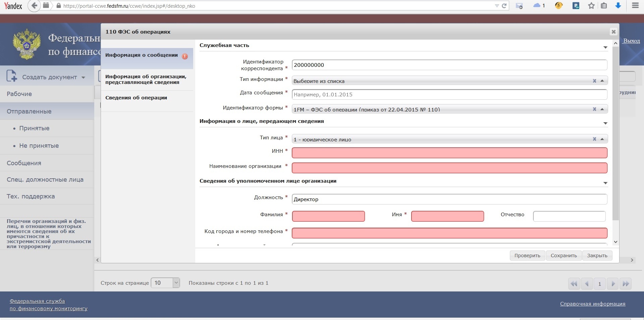Click the dialog's vertical scrollbar down arrow
Image resolution: width=644 pixels, height=320 pixels.
615,242
